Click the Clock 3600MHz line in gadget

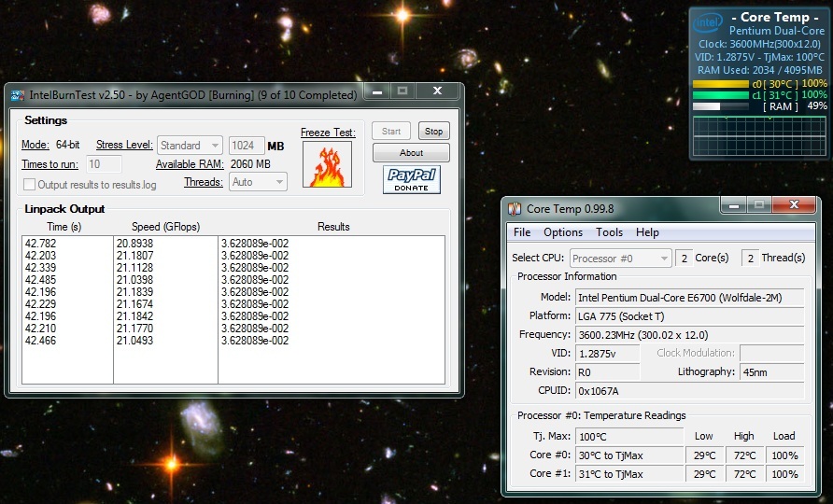tap(759, 44)
